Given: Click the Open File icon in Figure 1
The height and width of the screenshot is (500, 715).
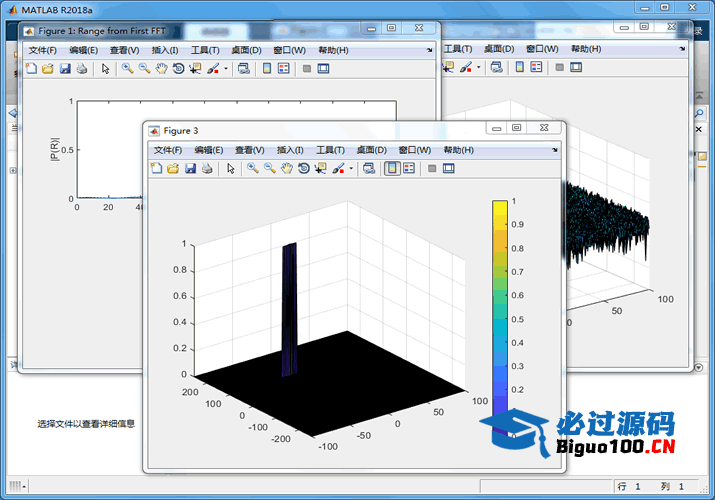Looking at the screenshot, I should [47, 69].
